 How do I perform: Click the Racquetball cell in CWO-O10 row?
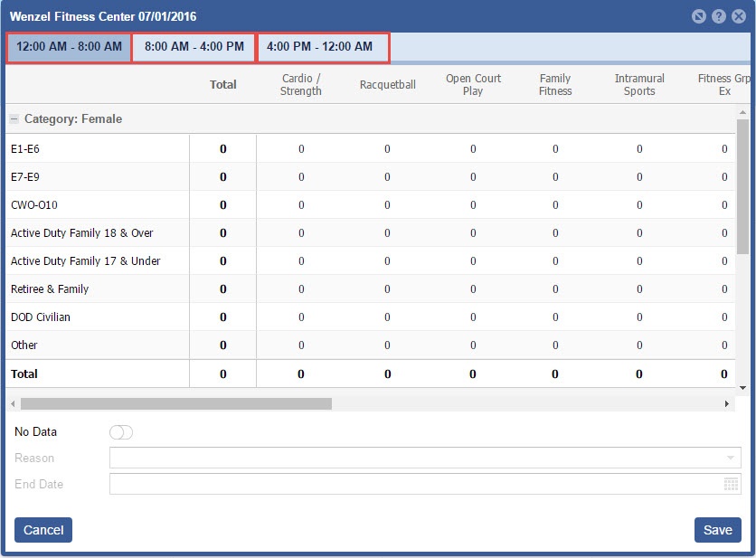tap(387, 205)
